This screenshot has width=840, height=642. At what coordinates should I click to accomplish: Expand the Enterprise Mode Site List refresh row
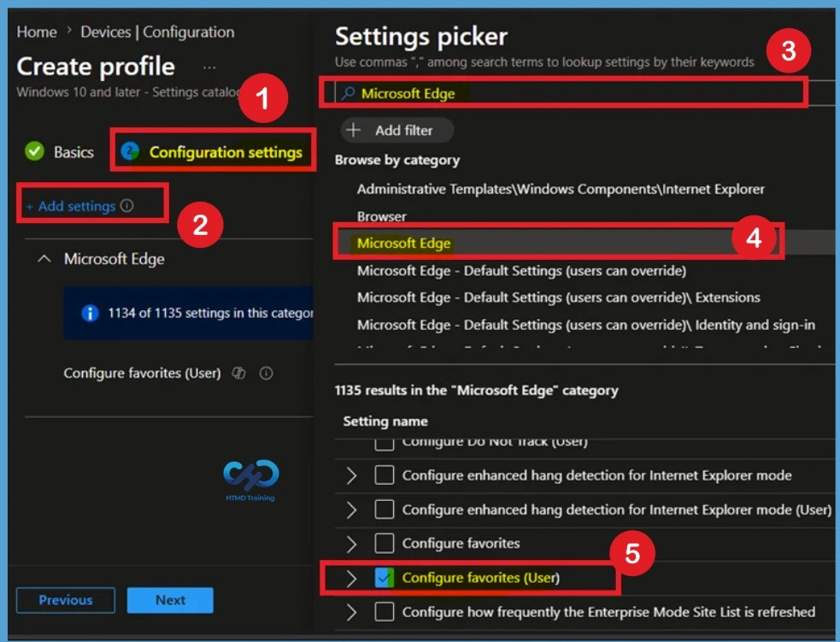[x=351, y=612]
